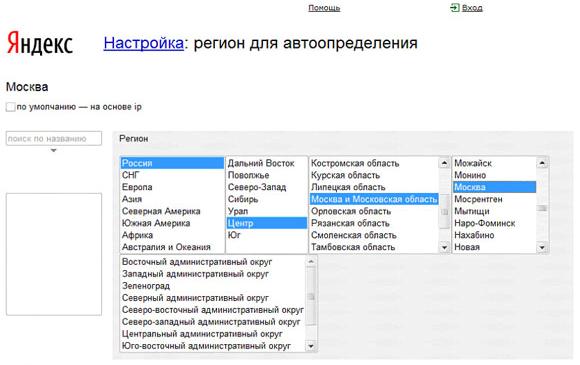Select Северо-Запад district
This screenshot has height=365, width=580.
tap(266, 187)
